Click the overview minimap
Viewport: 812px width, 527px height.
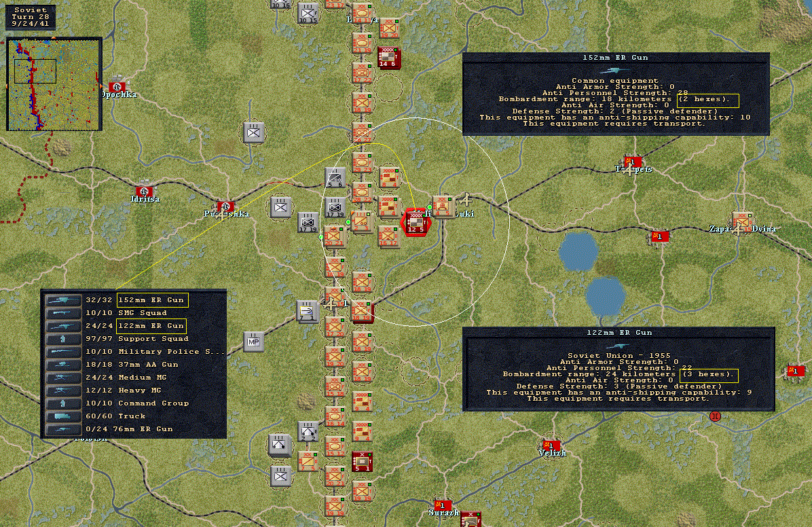[x=54, y=84]
